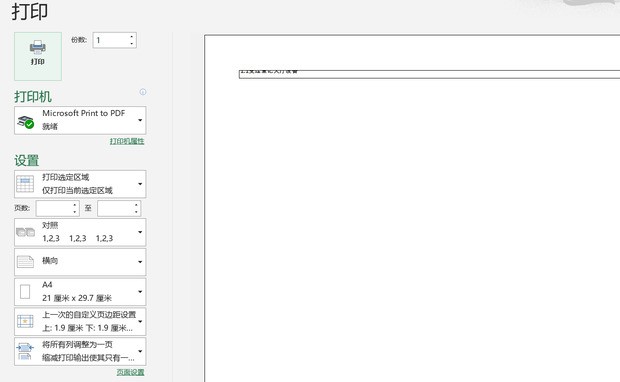Open the custom margins 上一次的自定义页边距设置 dropdown
The height and width of the screenshot is (382, 620).
pos(80,321)
